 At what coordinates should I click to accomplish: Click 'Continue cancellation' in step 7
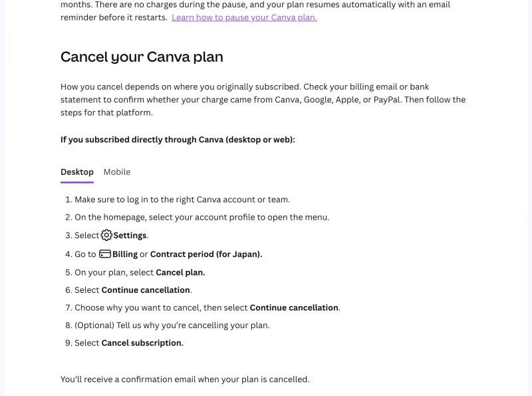click(x=294, y=307)
